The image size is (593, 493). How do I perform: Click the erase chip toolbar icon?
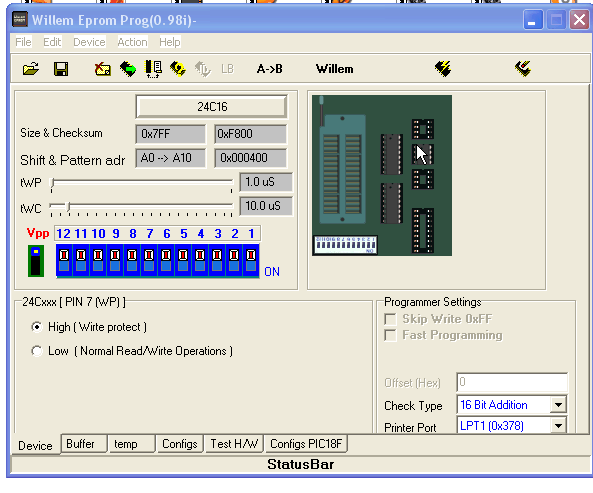click(102, 69)
